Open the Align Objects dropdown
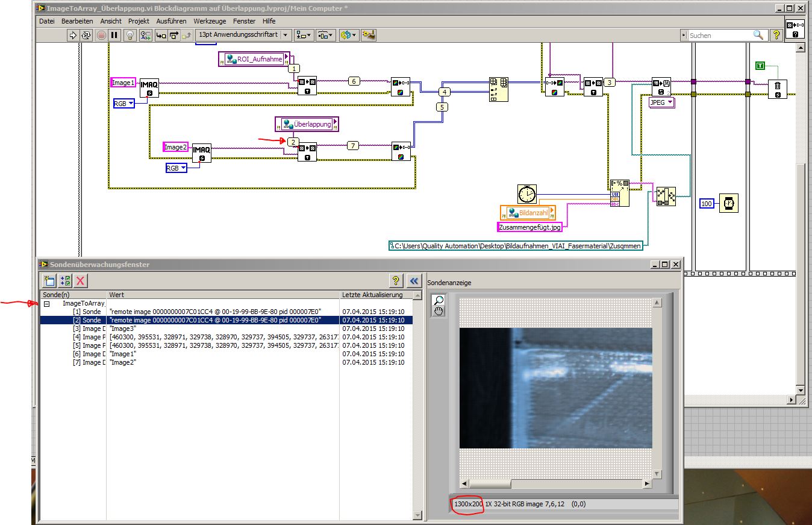The image size is (812, 525). tap(304, 35)
